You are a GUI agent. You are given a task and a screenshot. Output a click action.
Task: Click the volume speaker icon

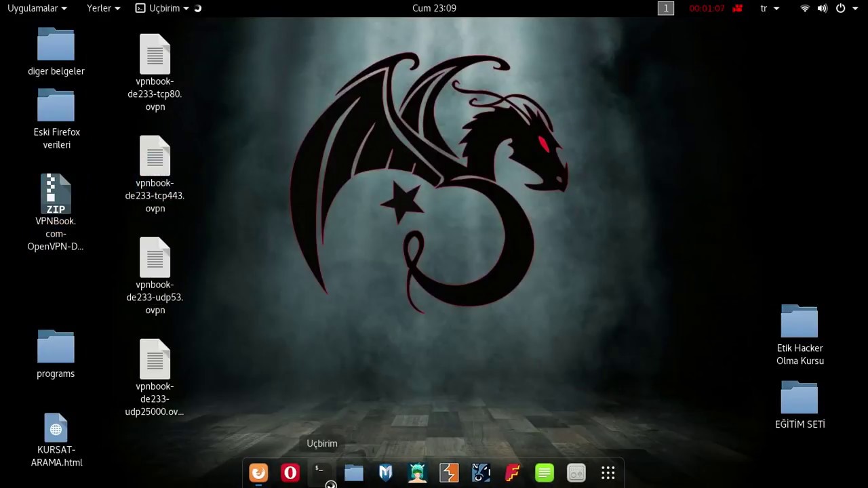[822, 8]
